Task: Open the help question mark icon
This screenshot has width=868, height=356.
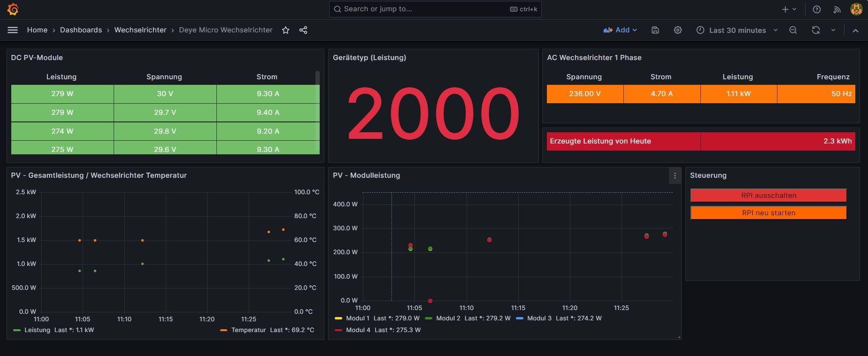Action: (x=817, y=9)
